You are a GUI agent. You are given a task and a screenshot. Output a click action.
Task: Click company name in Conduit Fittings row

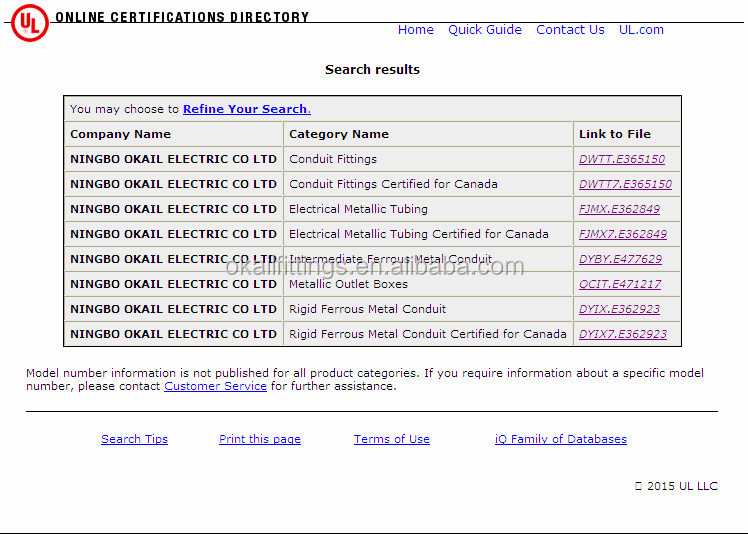tap(174, 159)
